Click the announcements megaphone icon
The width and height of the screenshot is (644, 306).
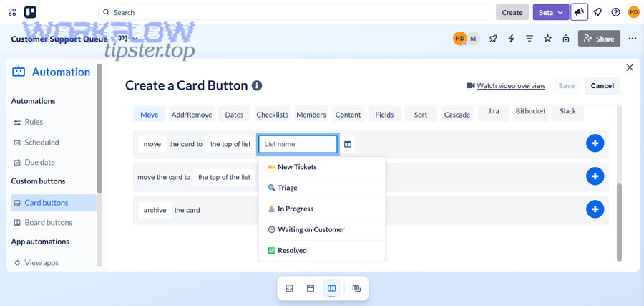pyautogui.click(x=579, y=12)
